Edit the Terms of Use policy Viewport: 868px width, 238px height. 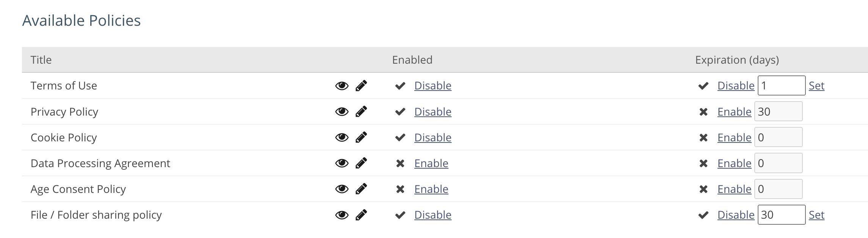(x=362, y=86)
